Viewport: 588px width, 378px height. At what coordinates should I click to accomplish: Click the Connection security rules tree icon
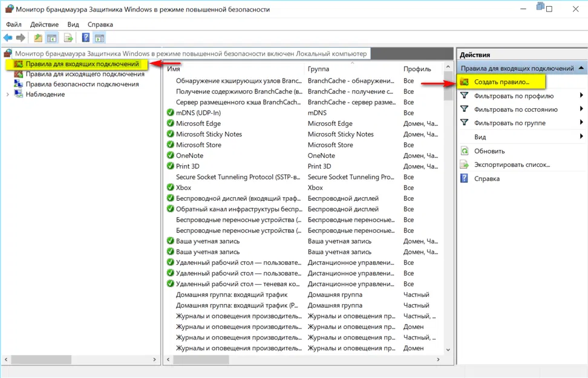pos(18,84)
